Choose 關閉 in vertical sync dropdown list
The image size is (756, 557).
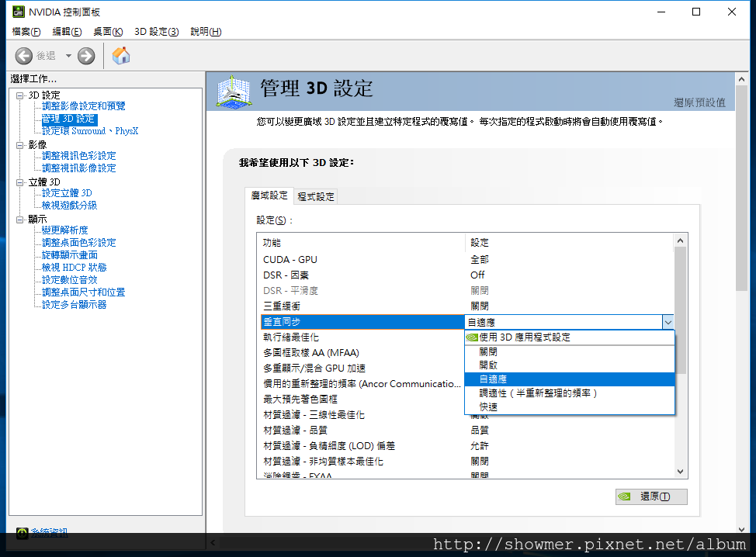[x=570, y=352]
